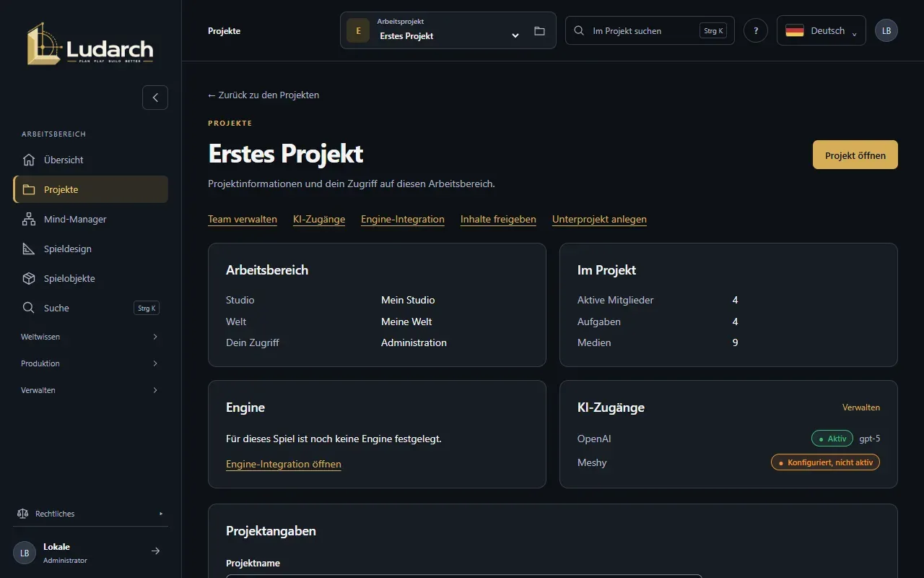Click the folder icon next to project selector
Image resolution: width=924 pixels, height=578 pixels.
pyautogui.click(x=539, y=31)
